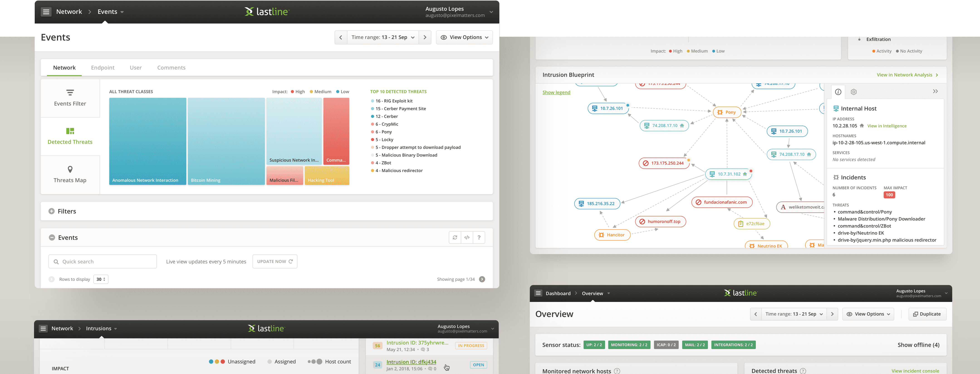This screenshot has width=980, height=374.
Task: Switch to the Comments tab
Action: pos(171,68)
